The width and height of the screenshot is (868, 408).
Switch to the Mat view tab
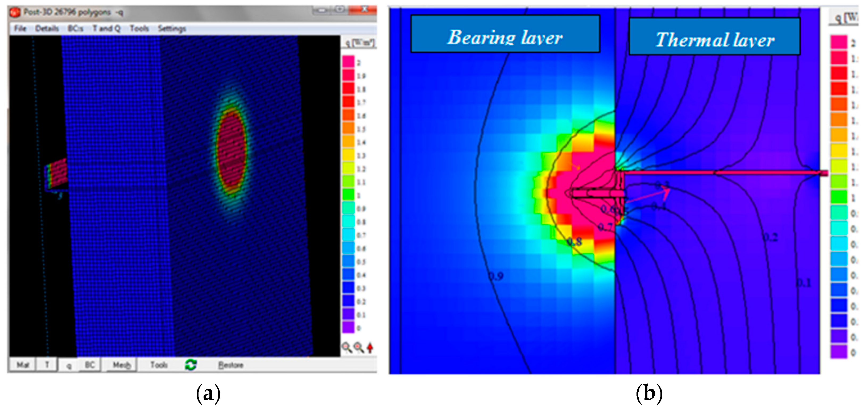tap(23, 365)
